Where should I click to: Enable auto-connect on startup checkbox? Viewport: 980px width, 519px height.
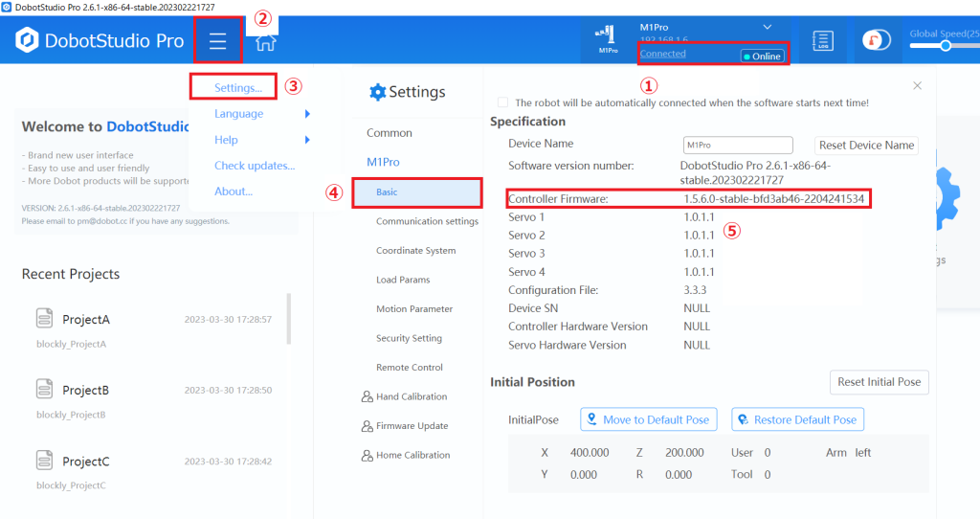pos(502,102)
